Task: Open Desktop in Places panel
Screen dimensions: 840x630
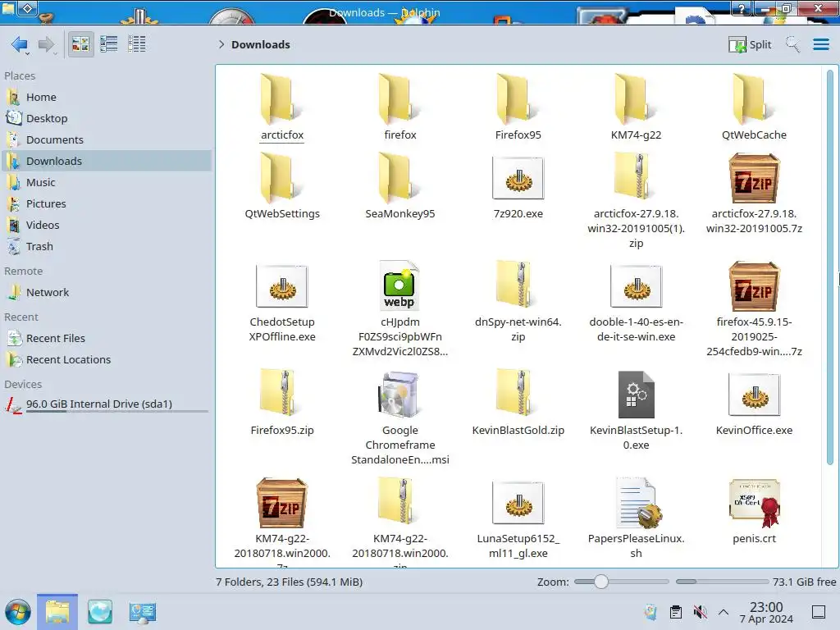Action: pos(106,118)
